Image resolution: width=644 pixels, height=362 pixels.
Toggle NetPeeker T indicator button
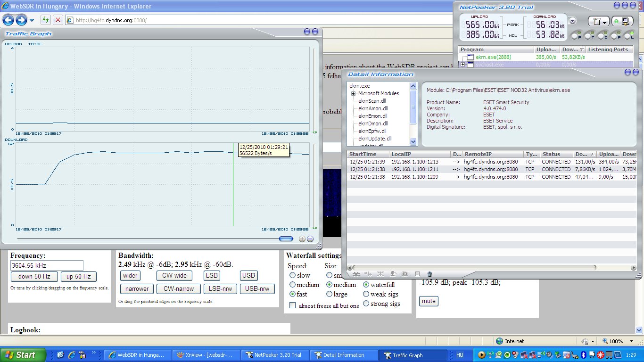(587, 36)
